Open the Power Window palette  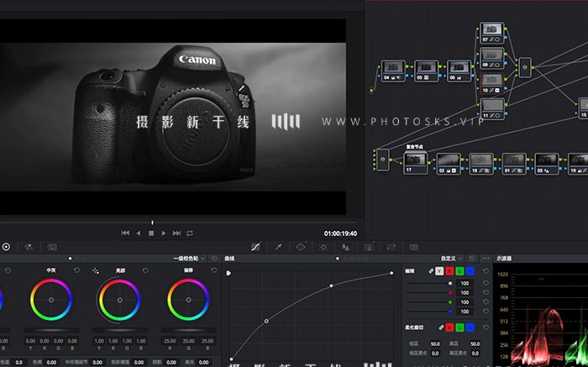[301, 247]
